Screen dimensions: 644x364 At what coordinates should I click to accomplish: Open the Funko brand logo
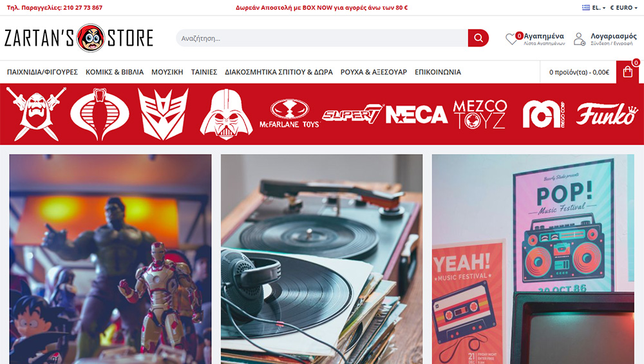pyautogui.click(x=607, y=114)
